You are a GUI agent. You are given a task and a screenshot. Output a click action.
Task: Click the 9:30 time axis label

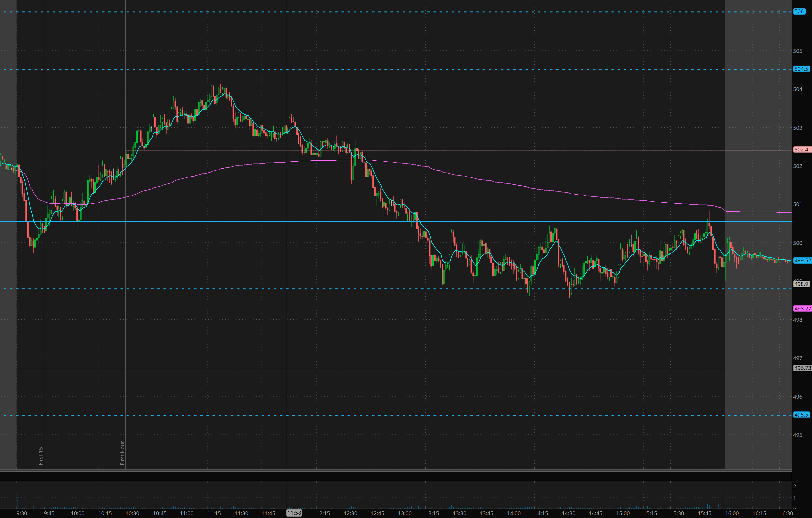[x=21, y=513]
